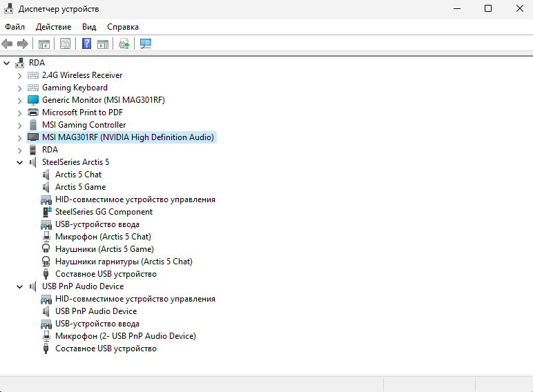Open Properties via the toolbar properties icon
The height and width of the screenshot is (392, 533).
[65, 43]
